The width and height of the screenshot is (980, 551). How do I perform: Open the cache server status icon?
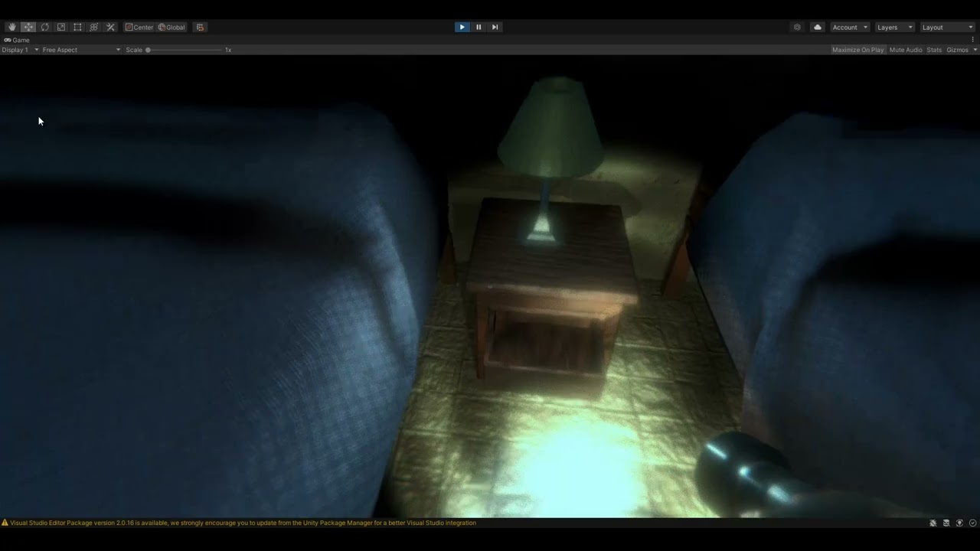coord(946,523)
